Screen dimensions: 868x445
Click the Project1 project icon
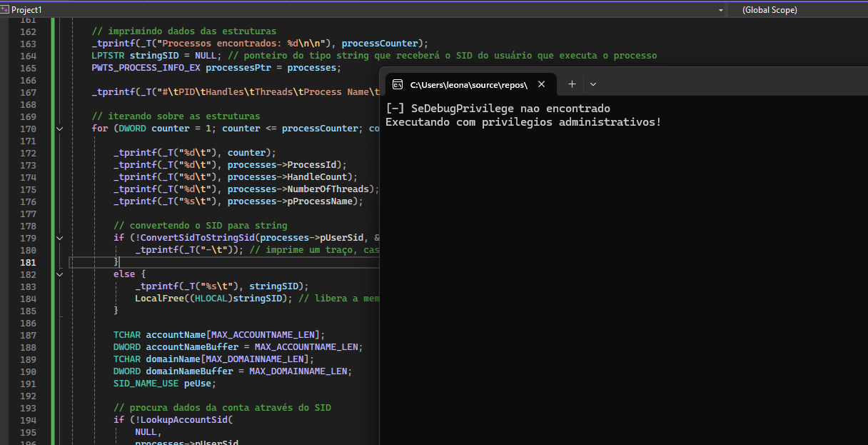click(6, 10)
